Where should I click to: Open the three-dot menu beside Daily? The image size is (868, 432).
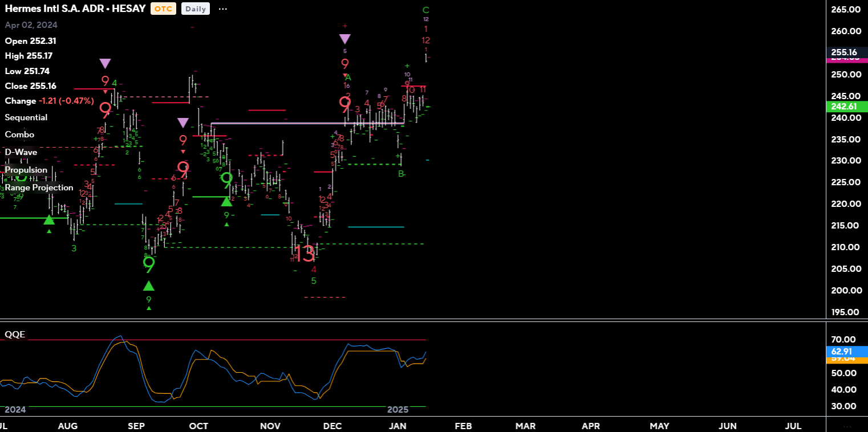coord(223,9)
